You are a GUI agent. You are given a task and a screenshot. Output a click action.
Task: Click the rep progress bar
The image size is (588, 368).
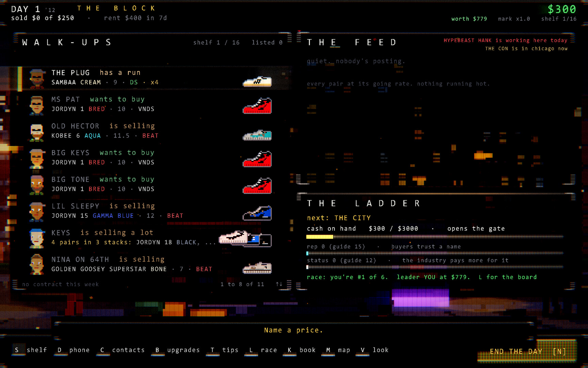[435, 253]
